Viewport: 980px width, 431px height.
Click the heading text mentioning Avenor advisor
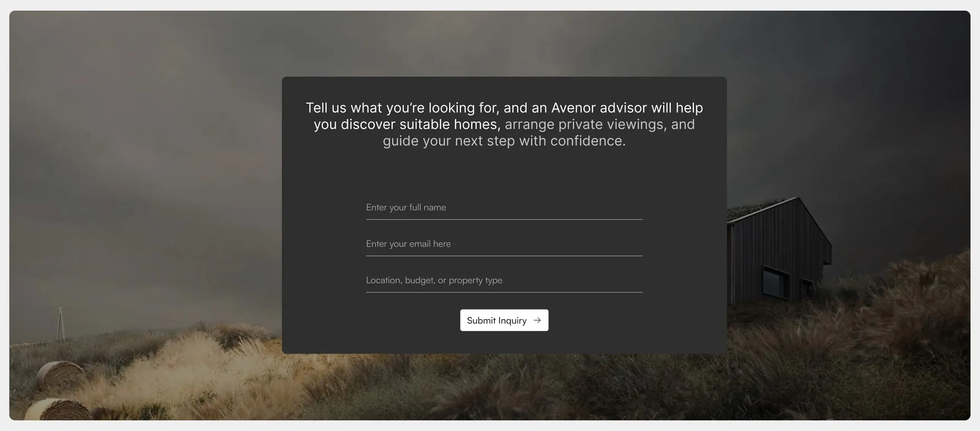504,124
